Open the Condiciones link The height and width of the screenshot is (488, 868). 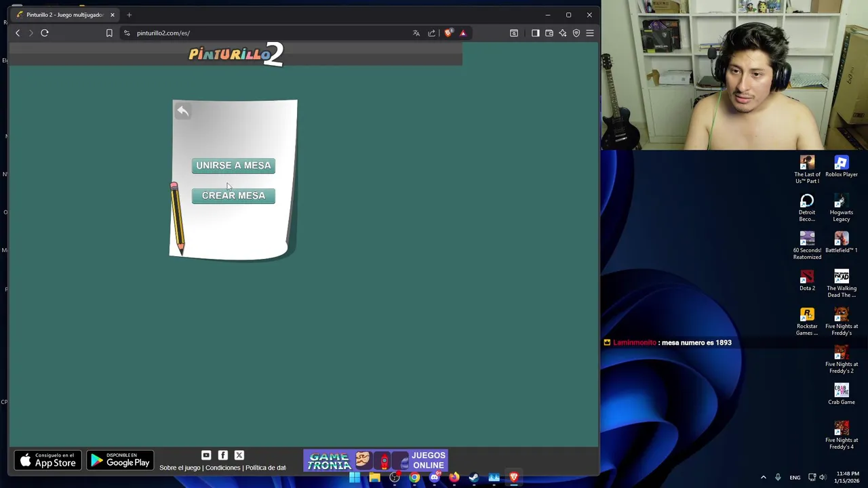coord(222,468)
